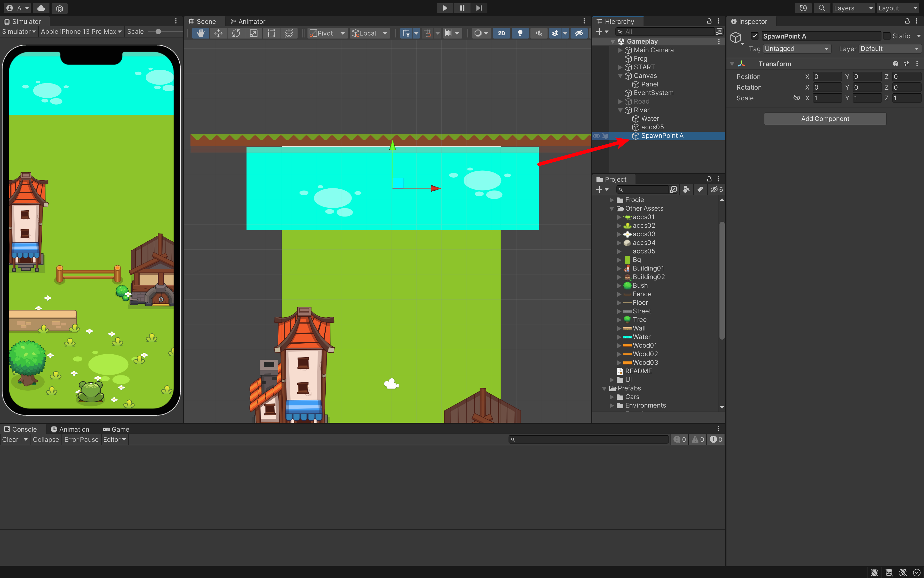Screen dimensions: 924x578
Task: Open Scene view more options menu
Action: [584, 21]
